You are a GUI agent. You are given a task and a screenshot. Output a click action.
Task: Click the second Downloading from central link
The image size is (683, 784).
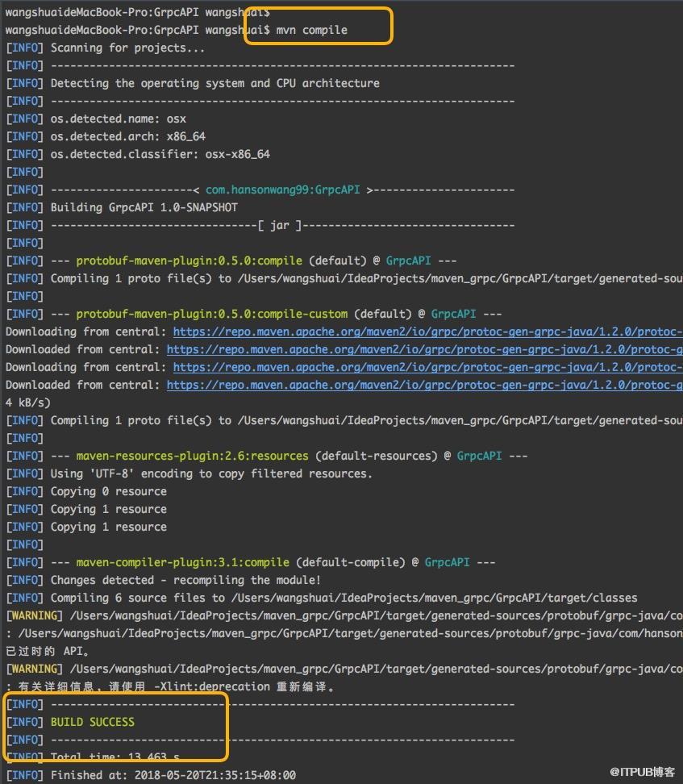pyautogui.click(x=427, y=368)
